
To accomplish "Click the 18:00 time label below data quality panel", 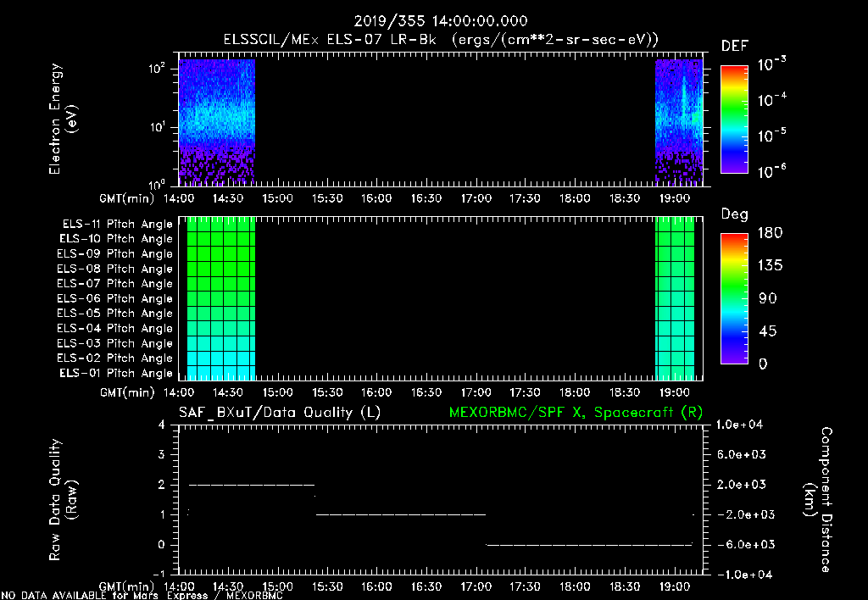I will pyautogui.click(x=575, y=586).
